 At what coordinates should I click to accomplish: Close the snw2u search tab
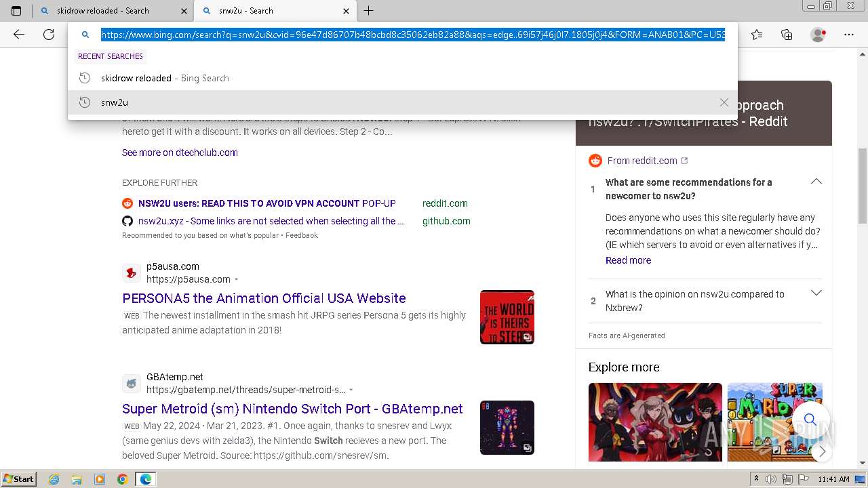[x=347, y=11]
